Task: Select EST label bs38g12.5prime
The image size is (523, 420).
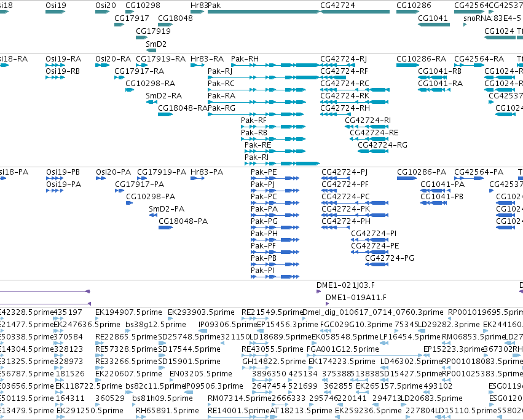Action: coord(155,325)
